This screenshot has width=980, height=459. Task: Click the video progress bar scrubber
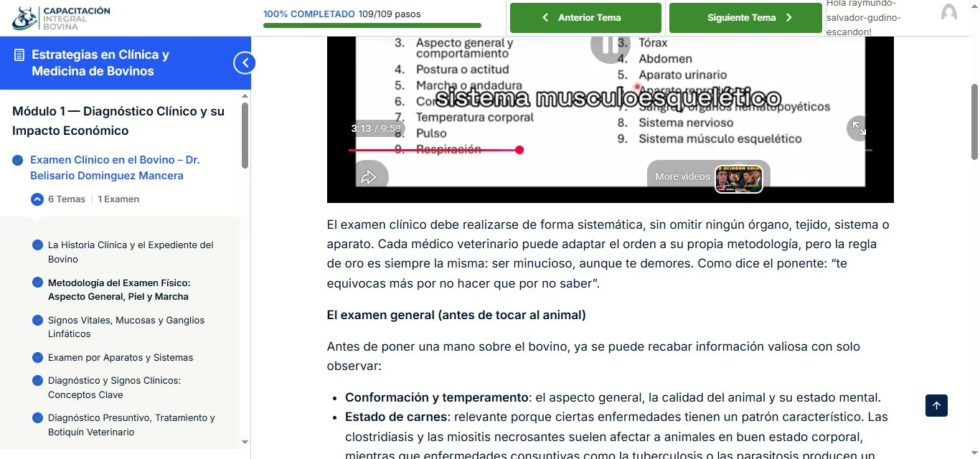pyautogui.click(x=519, y=150)
